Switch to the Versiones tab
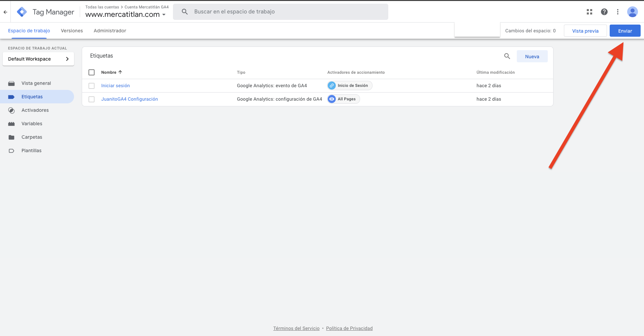The height and width of the screenshot is (336, 644). click(x=72, y=31)
